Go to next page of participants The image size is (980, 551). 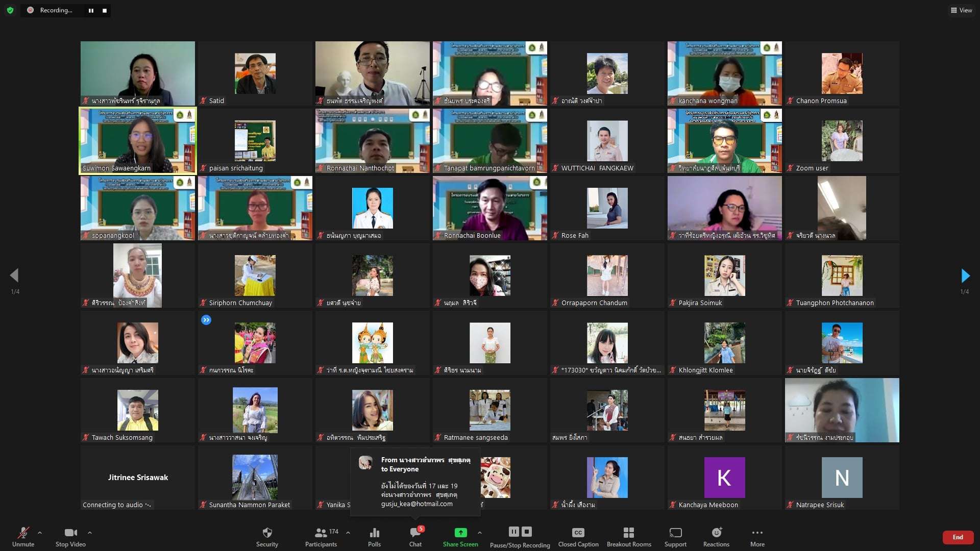point(965,276)
